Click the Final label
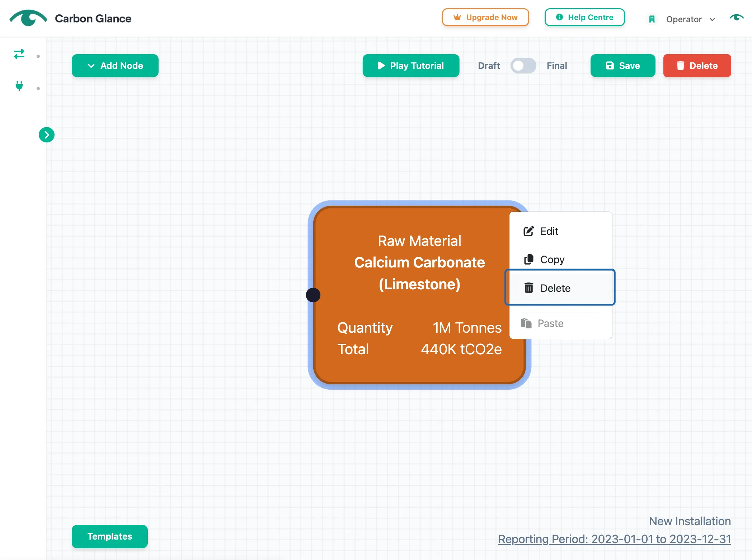The height and width of the screenshot is (560, 752). [557, 66]
